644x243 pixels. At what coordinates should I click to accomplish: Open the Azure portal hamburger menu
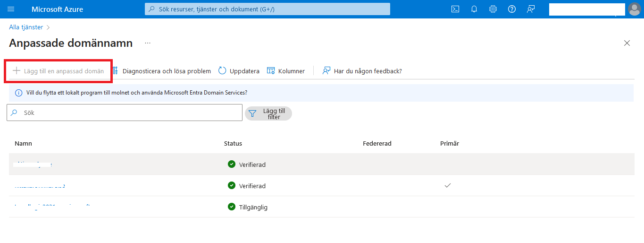(x=11, y=9)
